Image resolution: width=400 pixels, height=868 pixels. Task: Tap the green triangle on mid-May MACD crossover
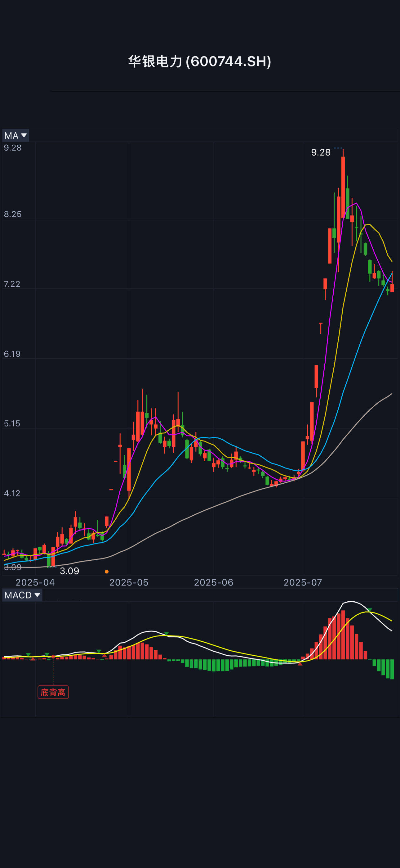pyautogui.click(x=166, y=634)
